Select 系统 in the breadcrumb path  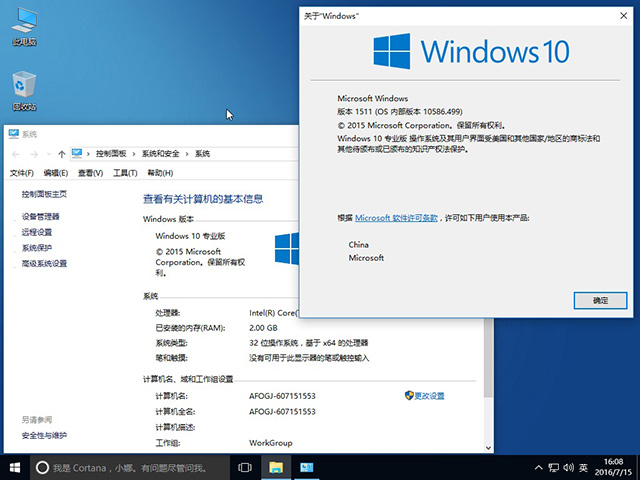(x=202, y=154)
